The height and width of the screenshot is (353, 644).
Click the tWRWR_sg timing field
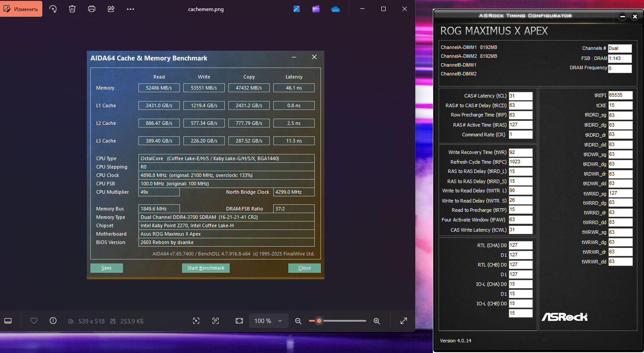click(621, 232)
